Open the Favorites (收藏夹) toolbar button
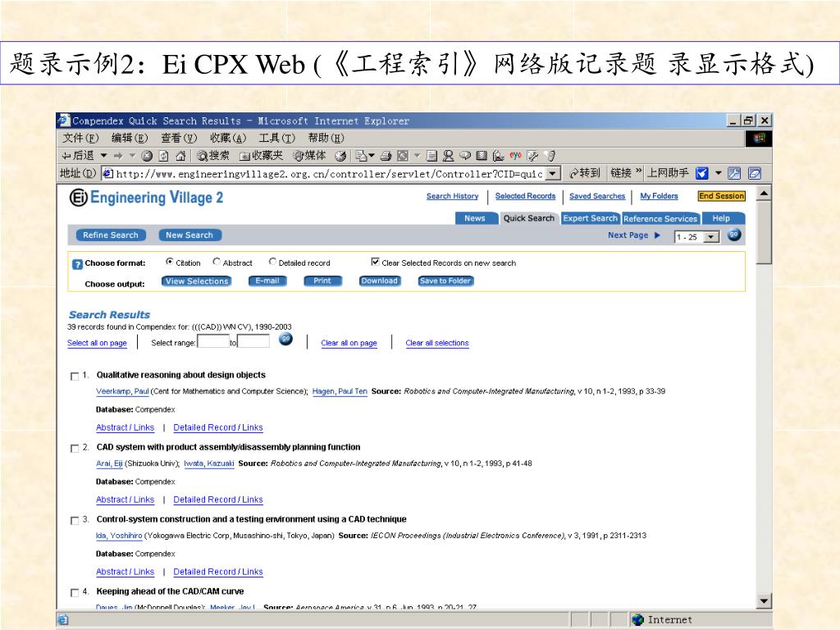 [261, 156]
